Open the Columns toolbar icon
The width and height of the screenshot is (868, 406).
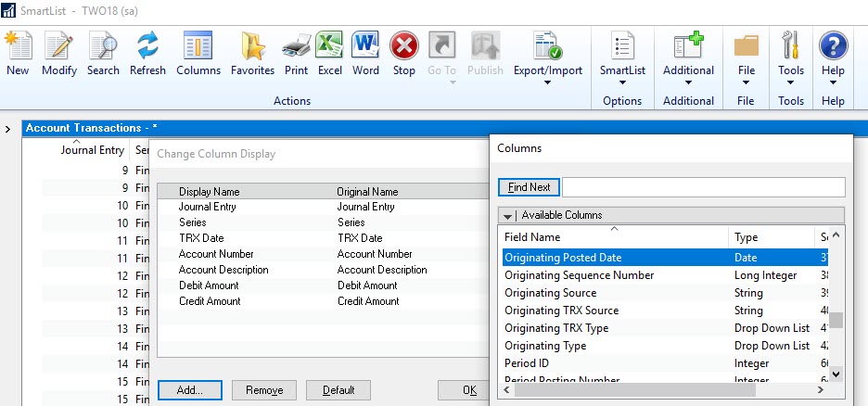(x=198, y=46)
